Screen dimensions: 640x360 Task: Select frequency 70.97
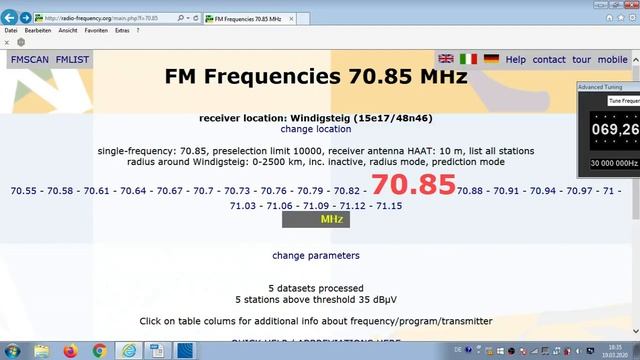pos(579,191)
